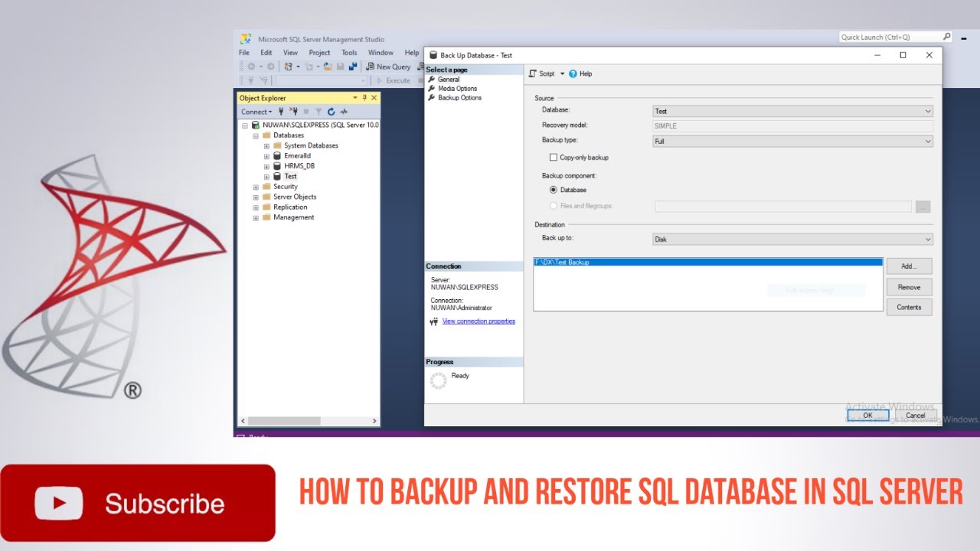This screenshot has width=980, height=551.
Task: Click the Object Explorer pin icon
Action: pyautogui.click(x=364, y=98)
